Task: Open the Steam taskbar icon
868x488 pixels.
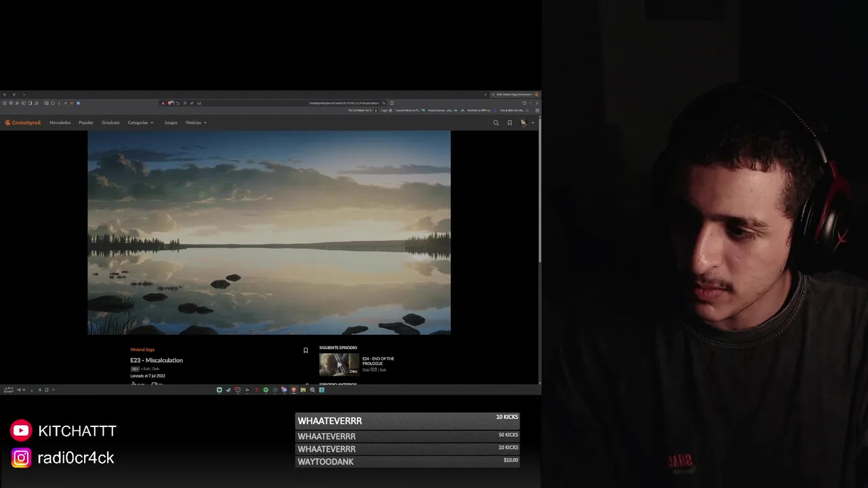Action: coord(229,390)
